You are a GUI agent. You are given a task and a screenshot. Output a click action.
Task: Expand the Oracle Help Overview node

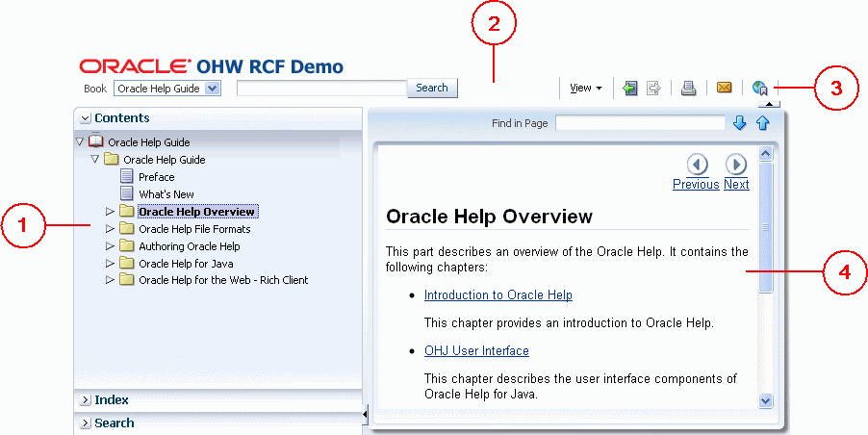click(x=110, y=211)
